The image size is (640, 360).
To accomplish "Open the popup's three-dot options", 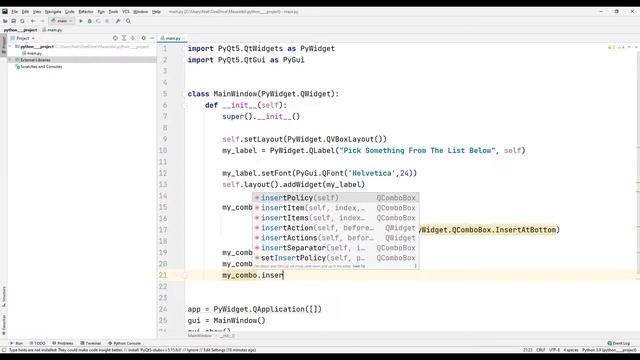I will tap(416, 266).
